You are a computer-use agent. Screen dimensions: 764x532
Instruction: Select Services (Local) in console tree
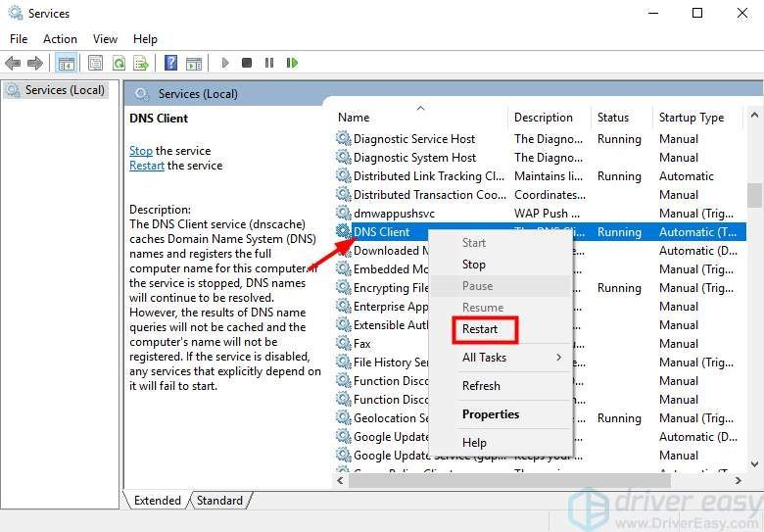[x=65, y=90]
